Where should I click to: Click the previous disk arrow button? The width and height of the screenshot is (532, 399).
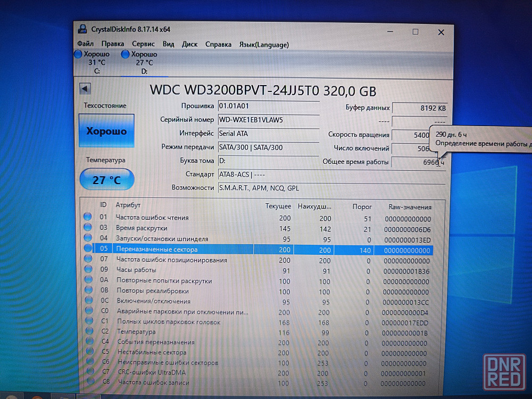tap(85, 89)
